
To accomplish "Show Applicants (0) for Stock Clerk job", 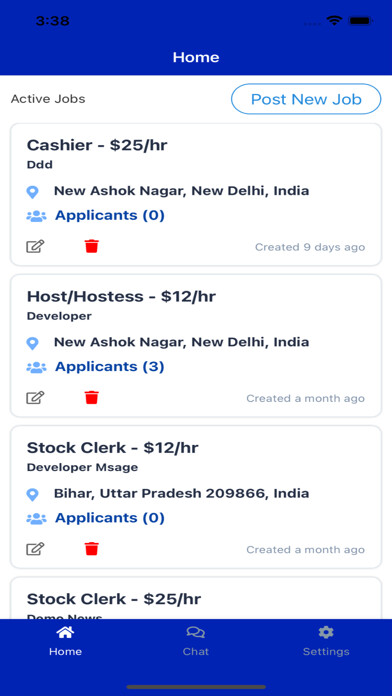I will click(x=110, y=518).
